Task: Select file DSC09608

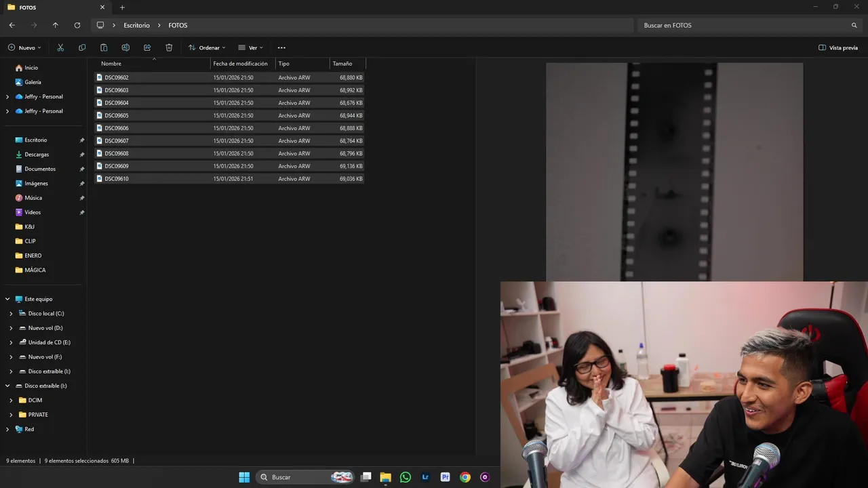Action: click(229, 154)
